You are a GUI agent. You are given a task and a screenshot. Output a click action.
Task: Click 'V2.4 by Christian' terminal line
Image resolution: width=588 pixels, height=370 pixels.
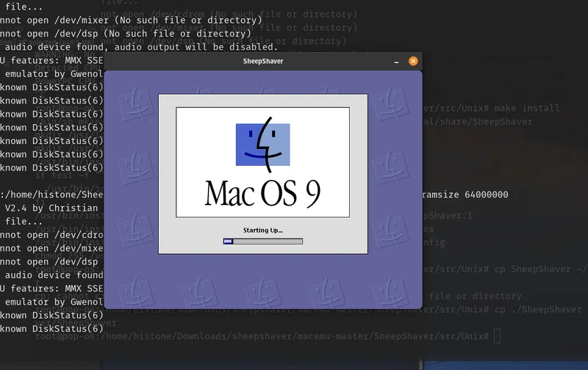(51, 208)
